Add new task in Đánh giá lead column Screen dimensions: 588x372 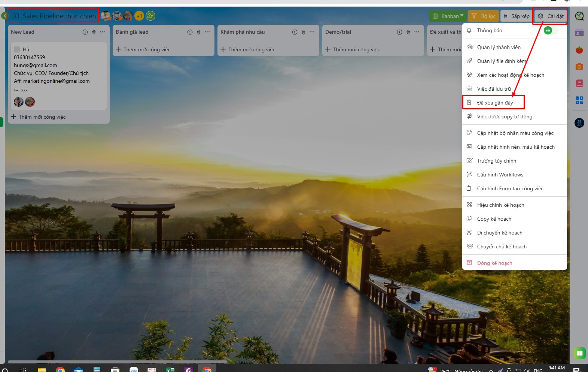click(x=143, y=49)
